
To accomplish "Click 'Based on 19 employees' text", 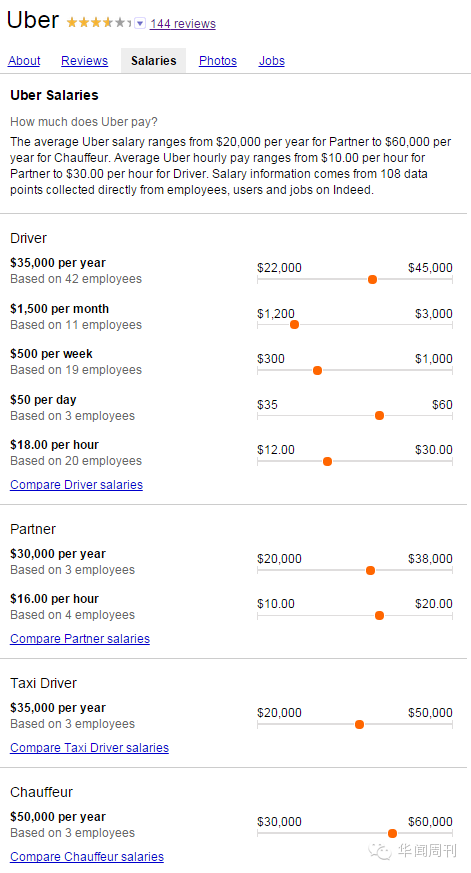I will point(76,370).
